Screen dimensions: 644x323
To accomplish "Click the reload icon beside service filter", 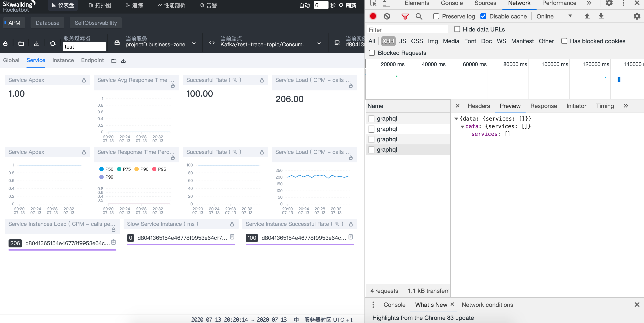I will coord(53,44).
